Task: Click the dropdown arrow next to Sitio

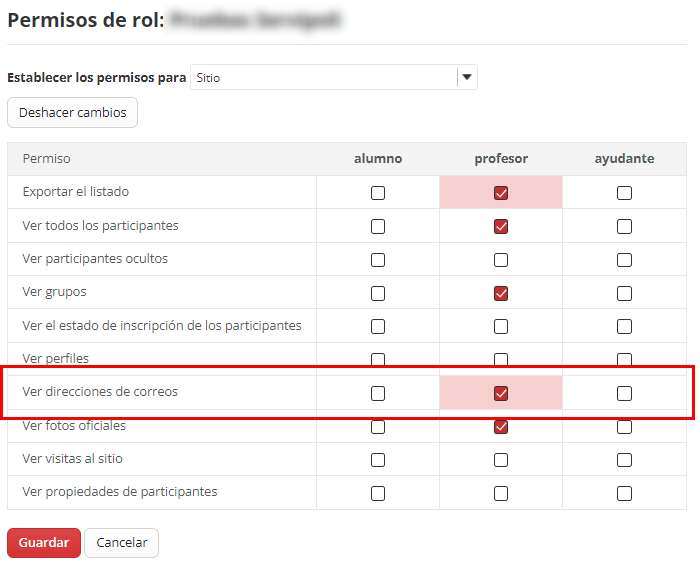Action: tap(467, 77)
